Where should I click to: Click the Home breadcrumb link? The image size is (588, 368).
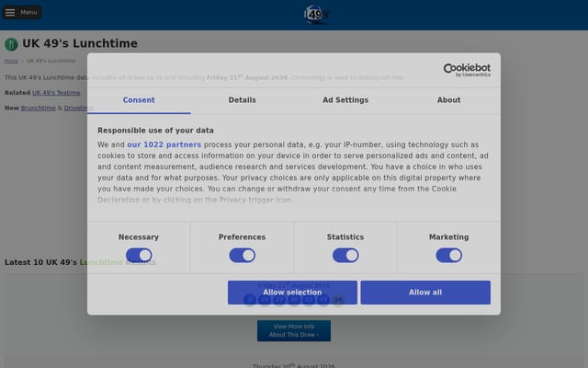tap(11, 61)
